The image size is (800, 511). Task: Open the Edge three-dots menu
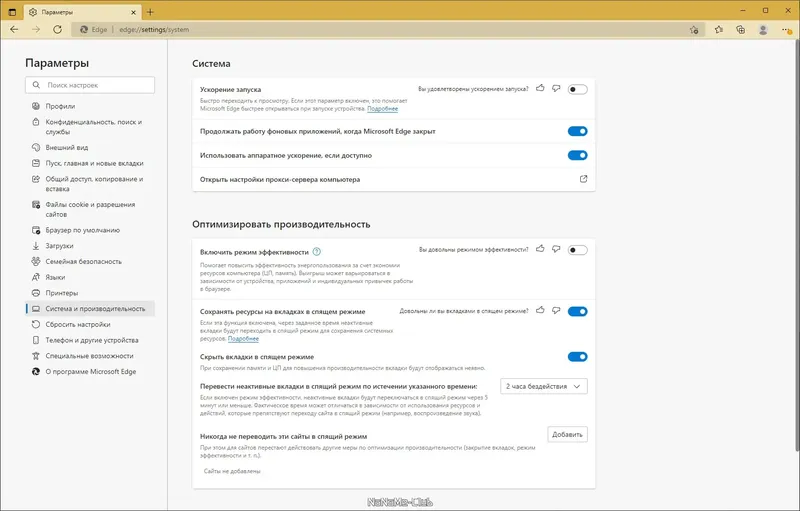(x=786, y=30)
